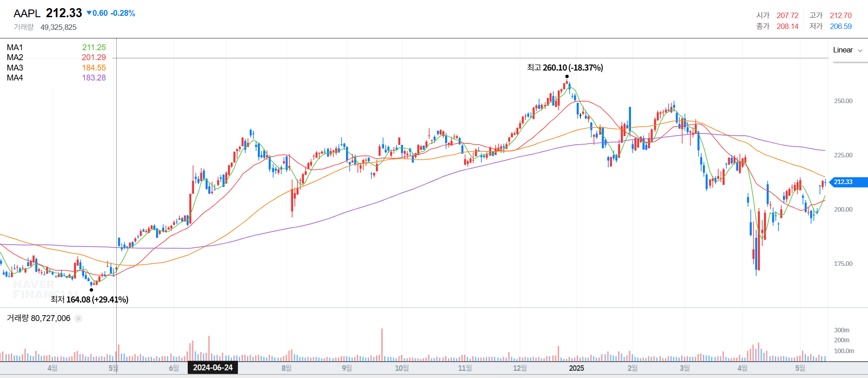Click the 거래량 80,727,006 volume label
Image resolution: width=868 pixels, height=378 pixels.
point(38,318)
